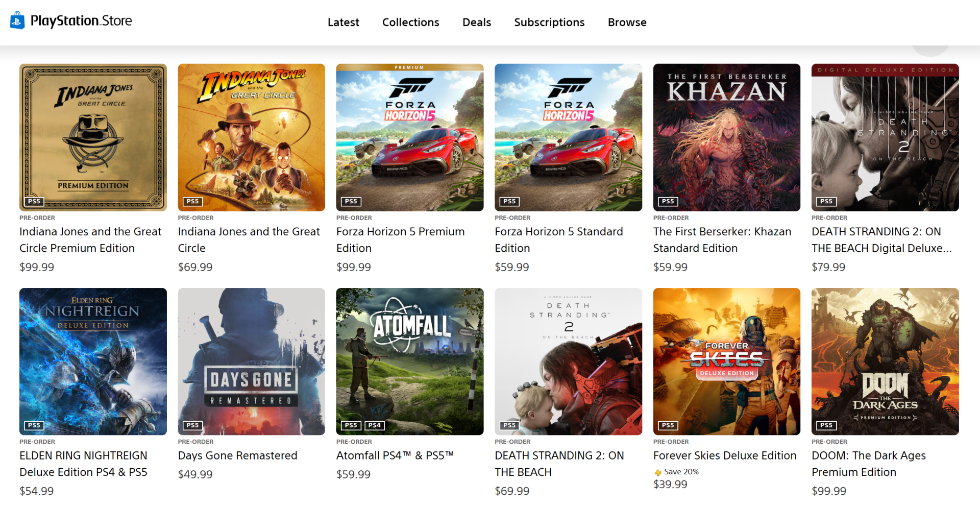This screenshot has height=506, width=980.
Task: Open Forza Horizon 5 Standard cover art
Action: click(569, 137)
